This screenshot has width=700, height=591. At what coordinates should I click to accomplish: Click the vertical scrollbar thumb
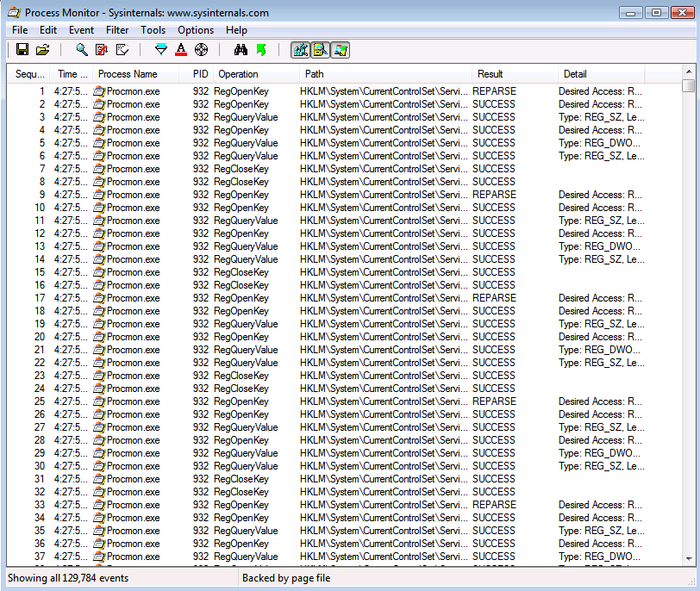(689, 85)
